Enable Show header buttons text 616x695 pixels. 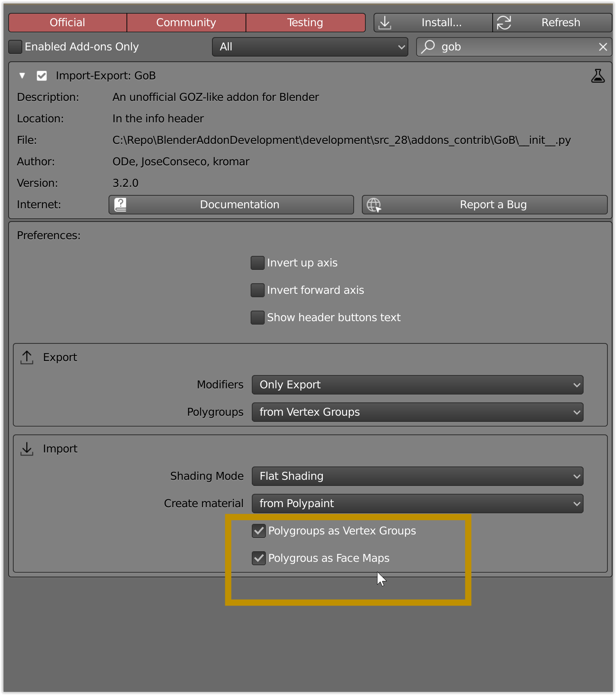[x=257, y=318]
